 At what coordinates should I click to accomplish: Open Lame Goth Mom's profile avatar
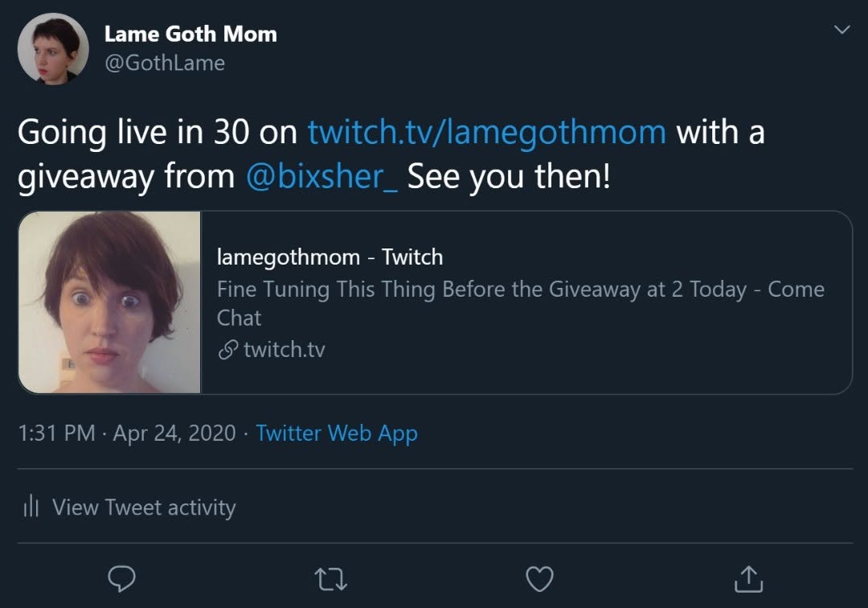[52, 48]
